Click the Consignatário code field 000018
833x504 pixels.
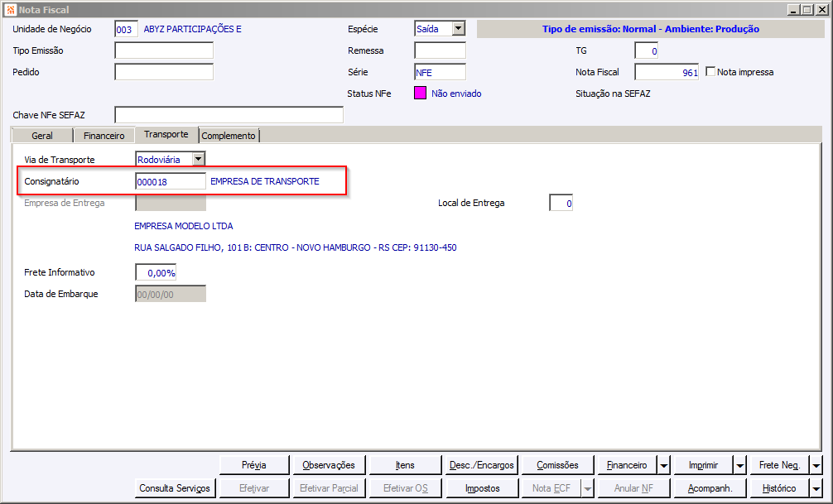(170, 181)
